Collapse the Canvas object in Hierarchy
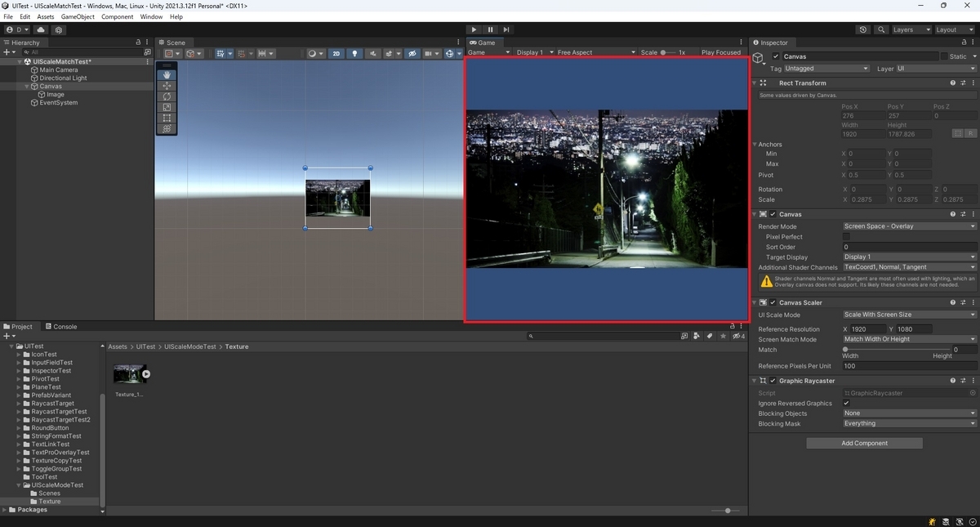The height and width of the screenshot is (527, 980). (26, 87)
